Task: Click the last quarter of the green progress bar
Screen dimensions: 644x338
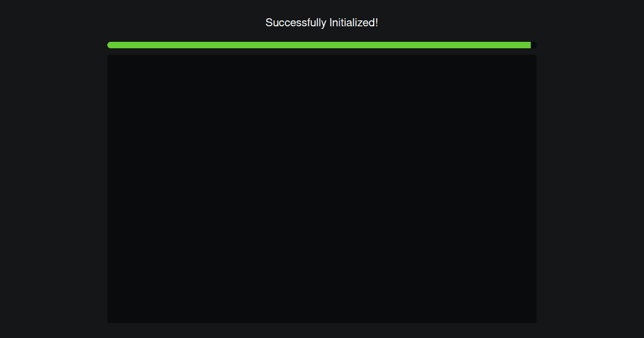Action: (478, 45)
